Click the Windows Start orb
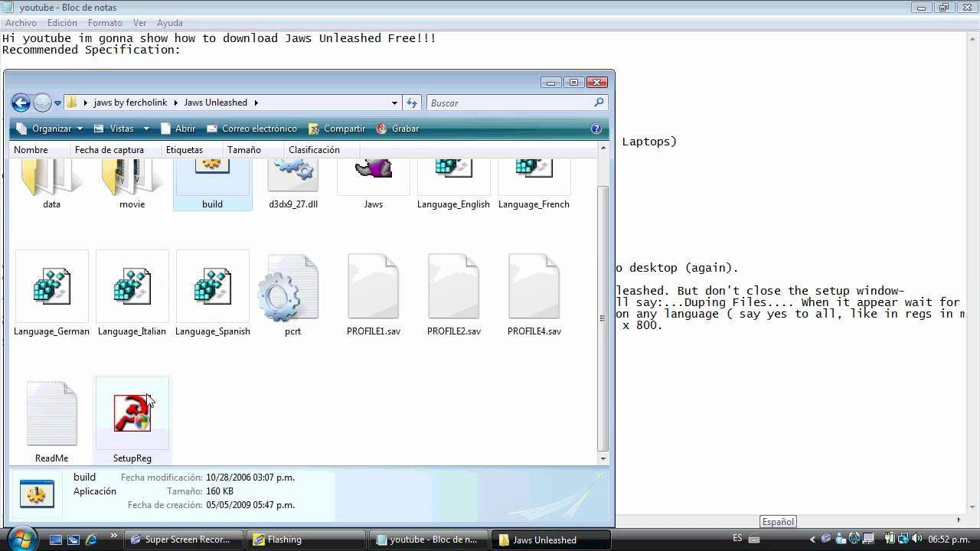 [x=21, y=538]
